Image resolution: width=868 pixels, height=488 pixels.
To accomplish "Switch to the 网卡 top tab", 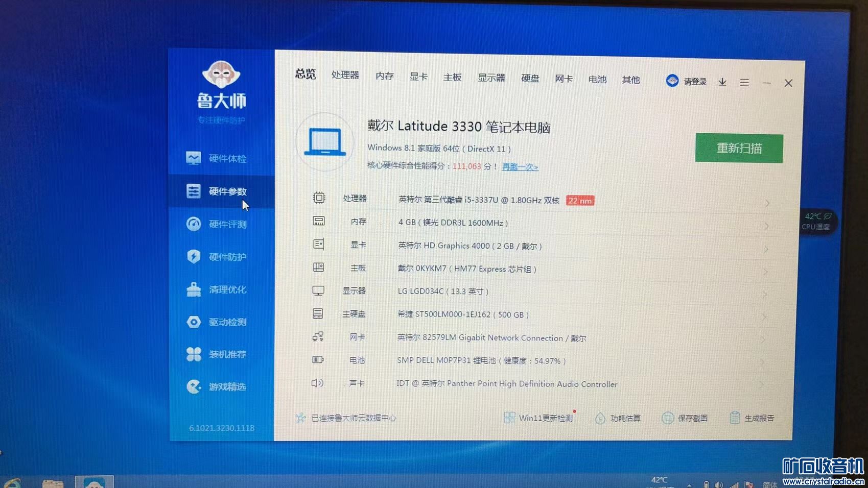I will [x=564, y=79].
